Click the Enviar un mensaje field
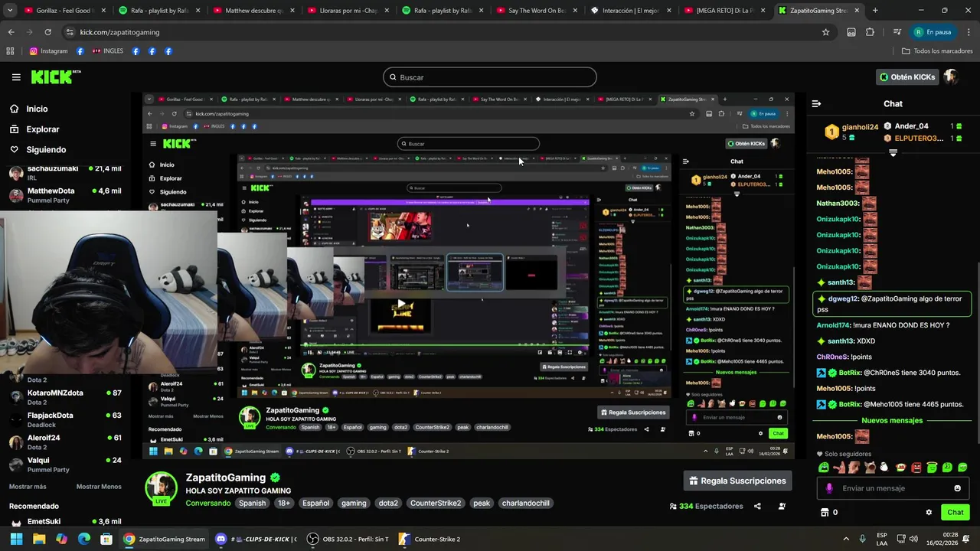Image resolution: width=980 pixels, height=551 pixels. (892, 488)
